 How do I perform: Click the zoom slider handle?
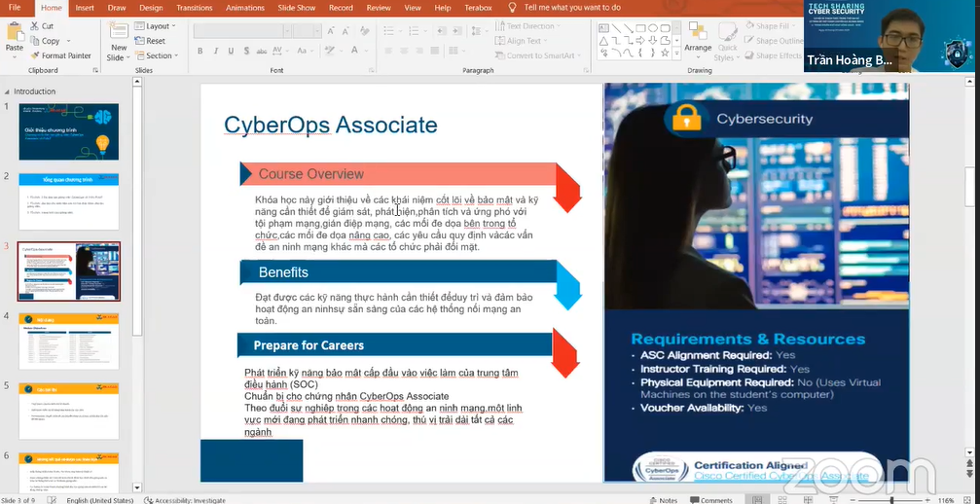tap(891, 500)
